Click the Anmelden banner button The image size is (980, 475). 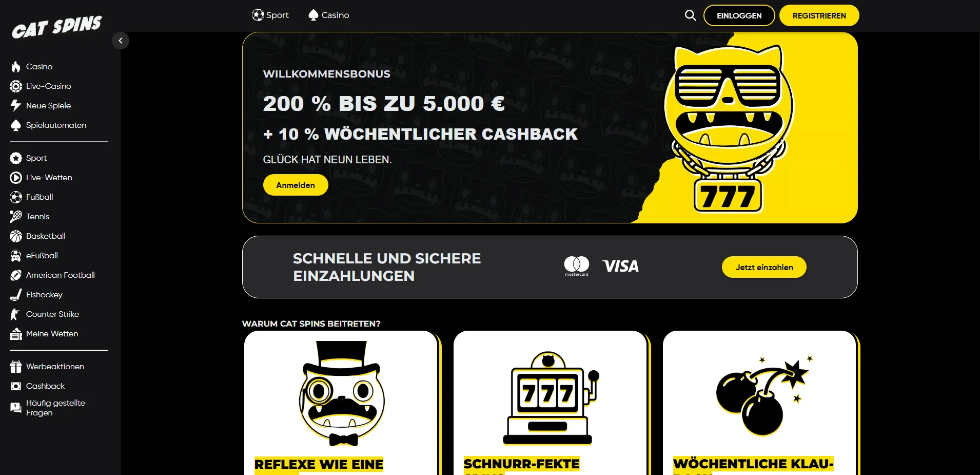pos(296,185)
